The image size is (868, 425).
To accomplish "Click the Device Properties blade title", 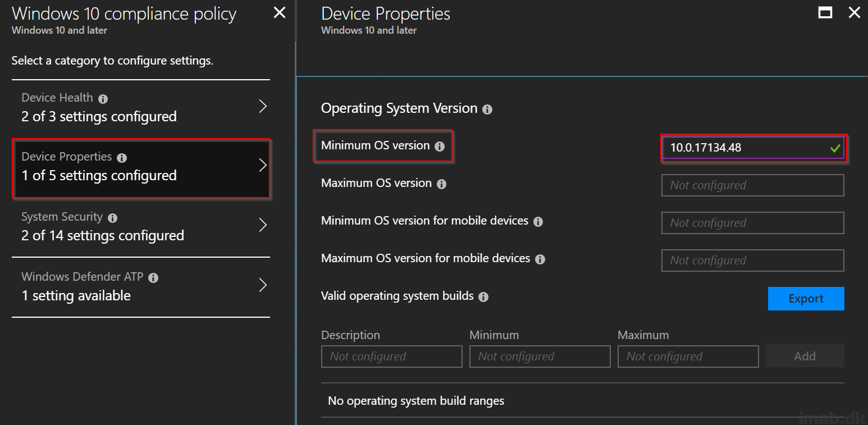I will click(386, 13).
